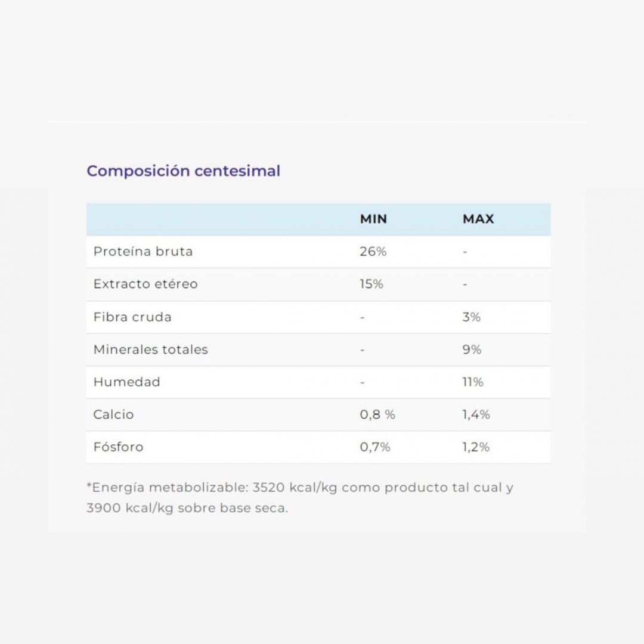
Task: Select the MAX column header
Action: click(x=478, y=219)
